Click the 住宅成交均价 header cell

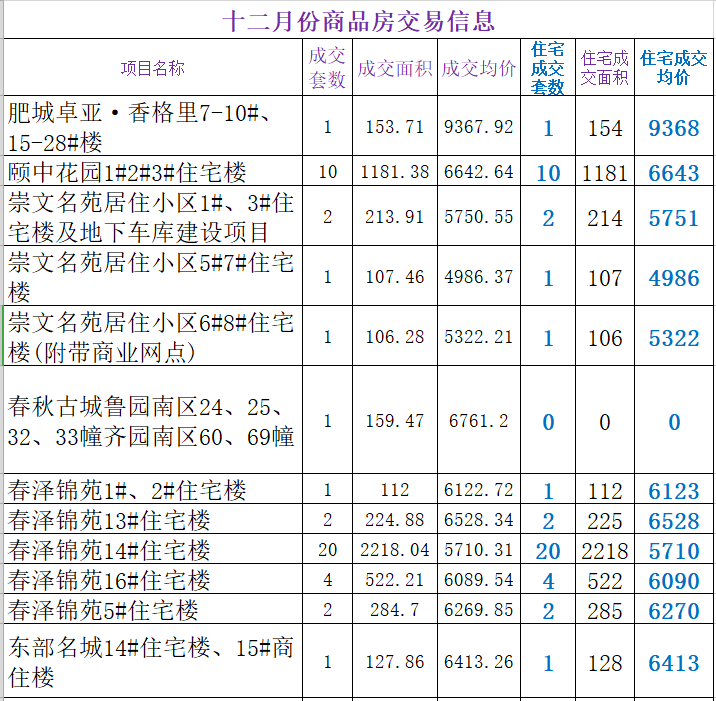coord(674,68)
